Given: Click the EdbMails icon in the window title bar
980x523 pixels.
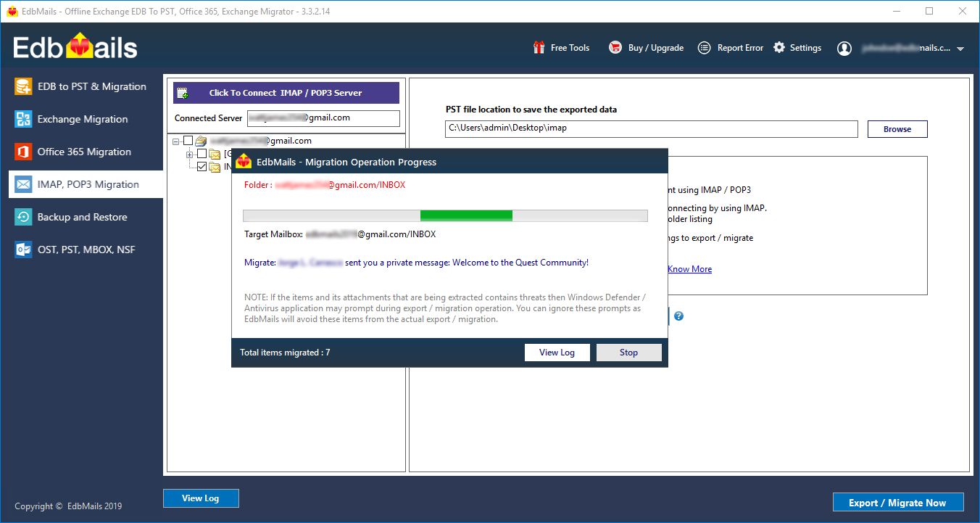Looking at the screenshot, I should click(12, 11).
